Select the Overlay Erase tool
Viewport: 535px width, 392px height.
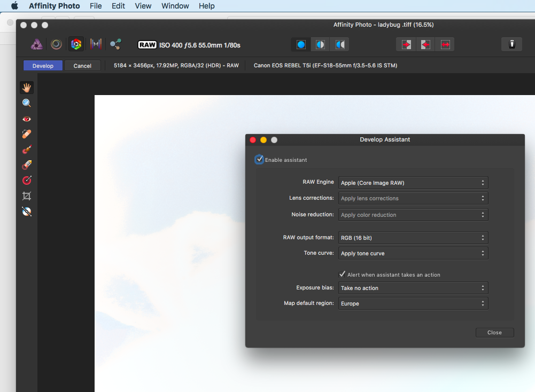[x=27, y=165]
